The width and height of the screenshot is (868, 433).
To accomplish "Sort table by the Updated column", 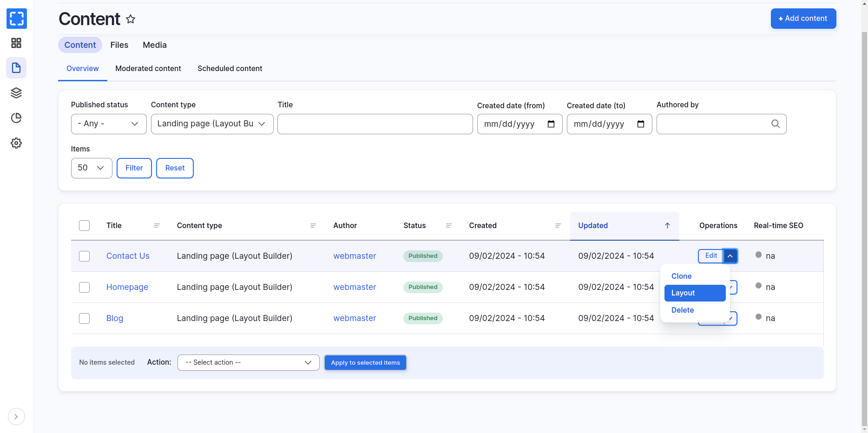I will coord(593,226).
